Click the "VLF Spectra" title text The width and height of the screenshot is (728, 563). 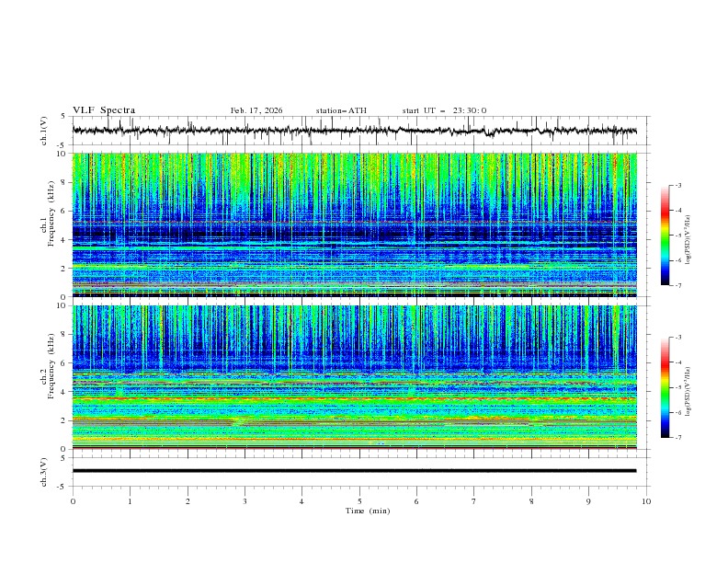104,110
